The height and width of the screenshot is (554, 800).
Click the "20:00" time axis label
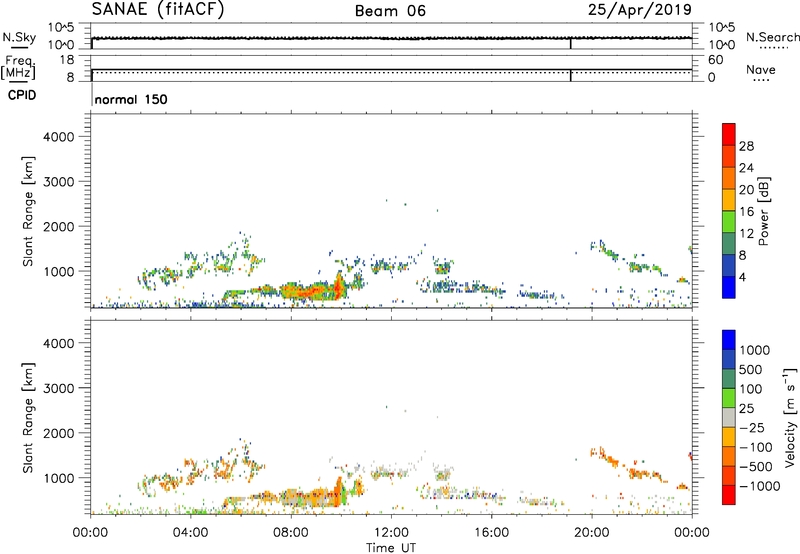pos(592,533)
